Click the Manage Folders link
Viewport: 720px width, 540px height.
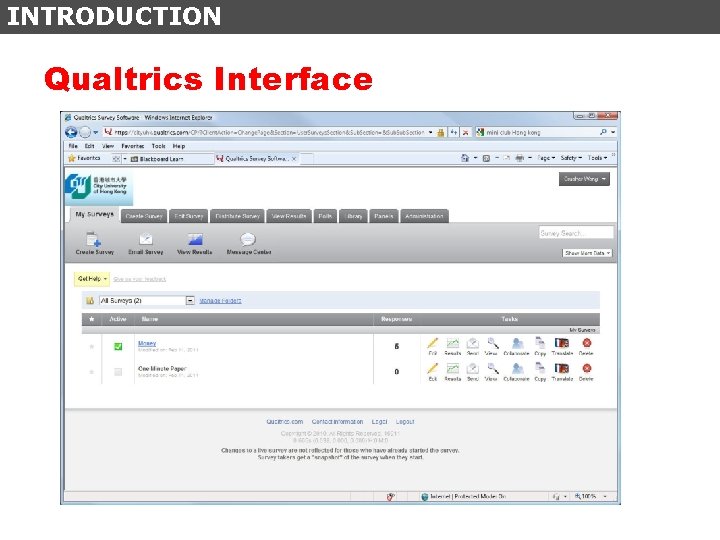click(x=220, y=301)
